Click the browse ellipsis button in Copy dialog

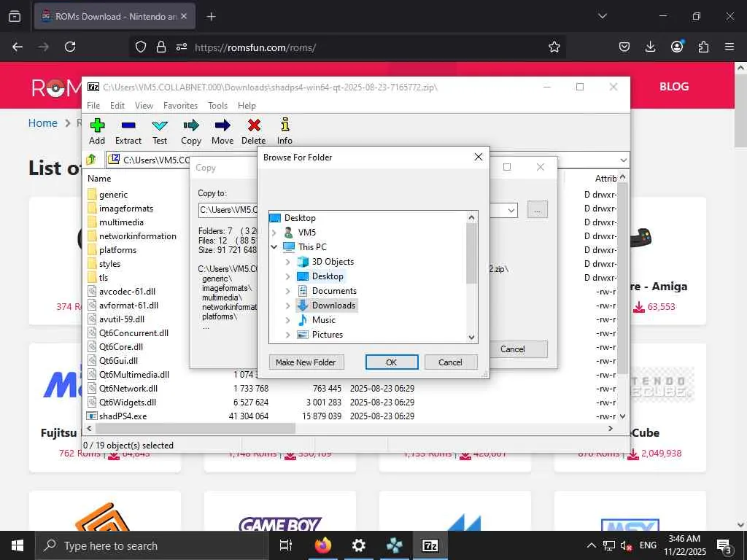coord(538,209)
